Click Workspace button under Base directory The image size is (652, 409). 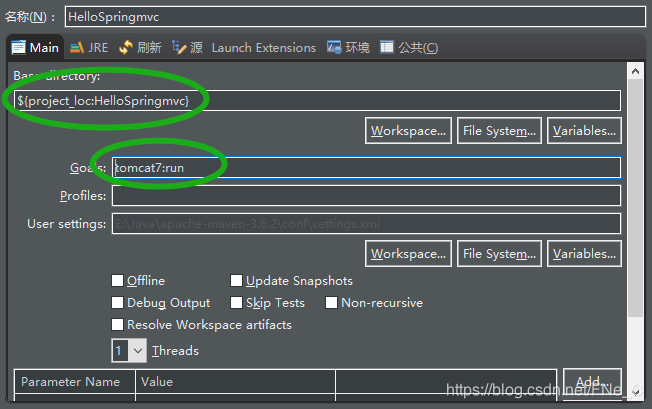[408, 131]
